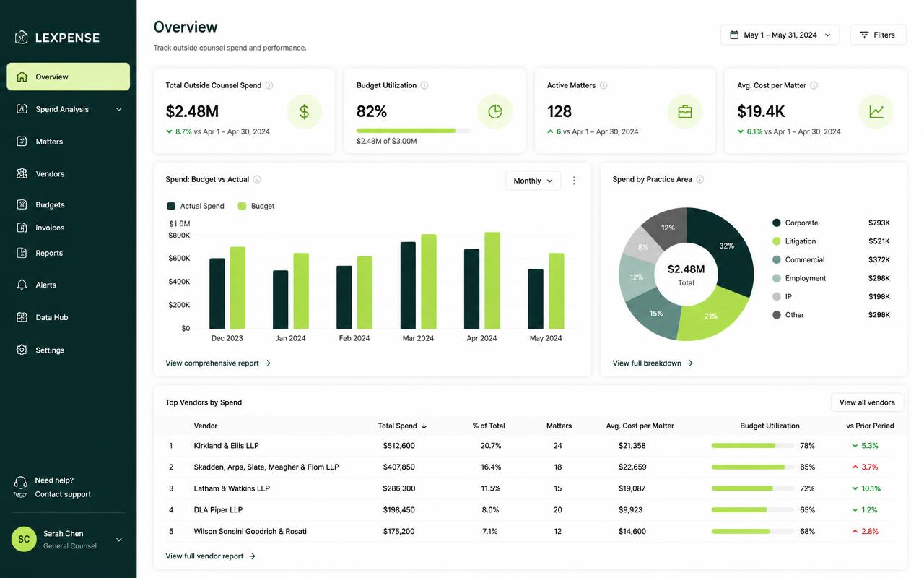Click View all vendors button
The height and width of the screenshot is (578, 924).
[x=867, y=402]
